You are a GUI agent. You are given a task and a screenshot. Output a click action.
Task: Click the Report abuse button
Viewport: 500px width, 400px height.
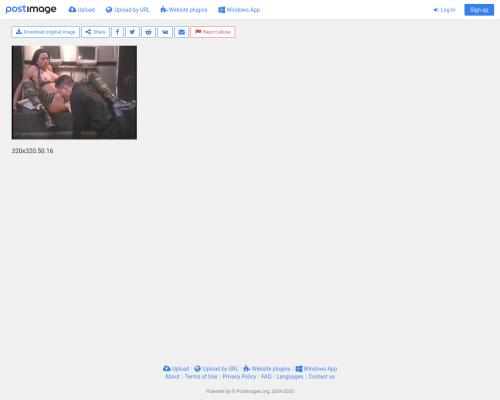tap(213, 32)
